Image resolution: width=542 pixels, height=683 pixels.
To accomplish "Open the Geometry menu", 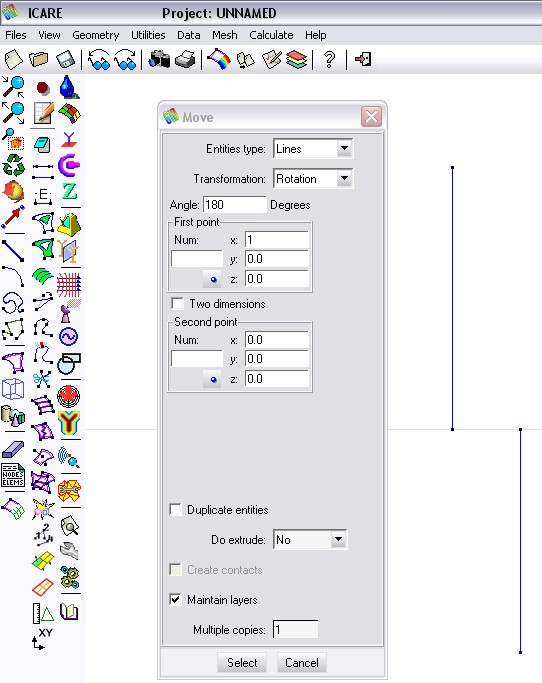I will click(96, 35).
